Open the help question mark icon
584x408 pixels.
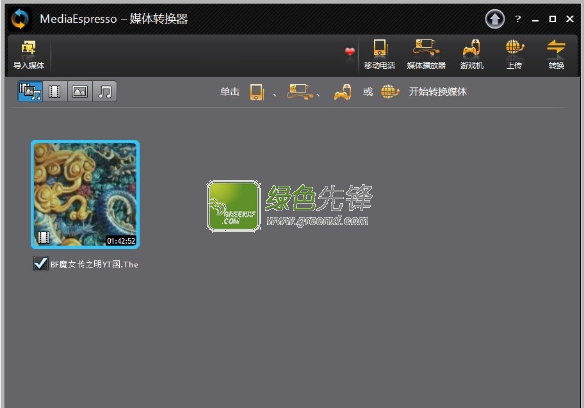tap(518, 19)
